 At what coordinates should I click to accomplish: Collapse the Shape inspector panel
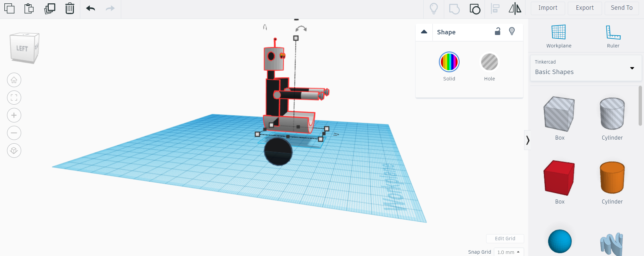tap(424, 32)
